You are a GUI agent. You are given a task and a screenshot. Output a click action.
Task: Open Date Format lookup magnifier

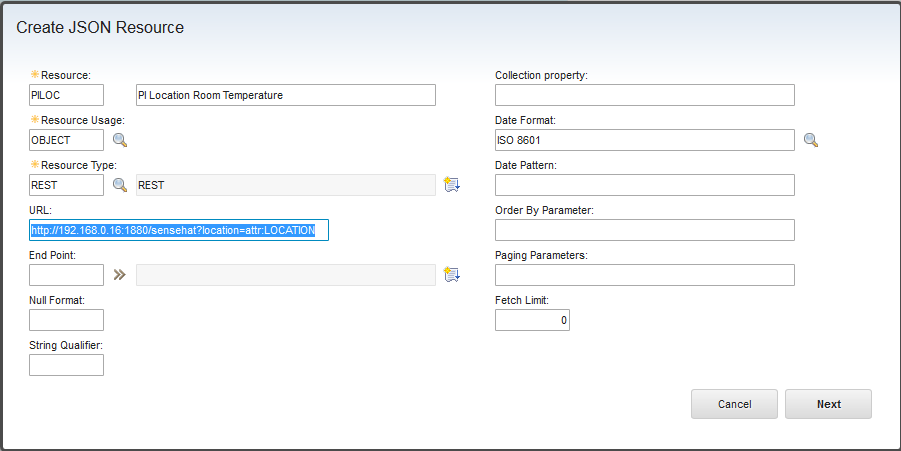click(x=811, y=140)
